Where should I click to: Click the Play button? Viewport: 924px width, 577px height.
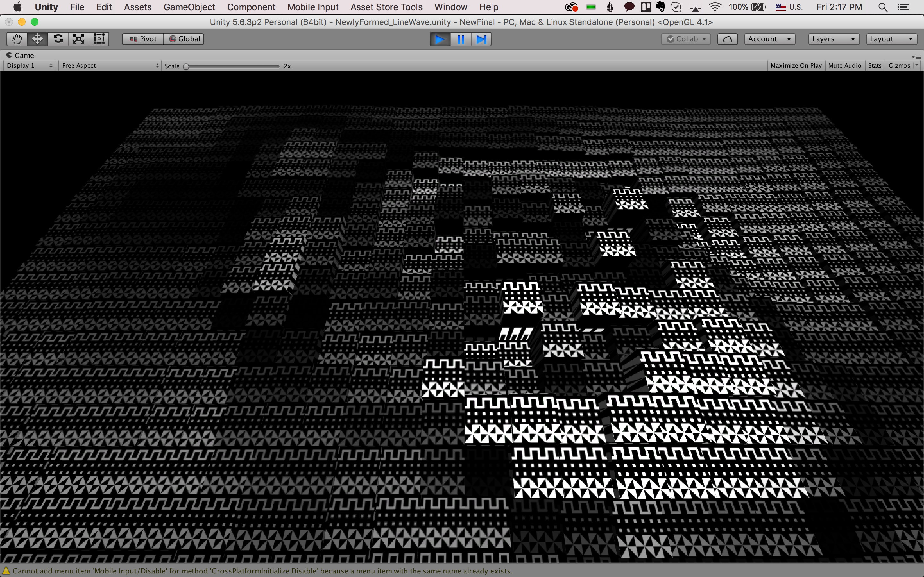pos(440,39)
